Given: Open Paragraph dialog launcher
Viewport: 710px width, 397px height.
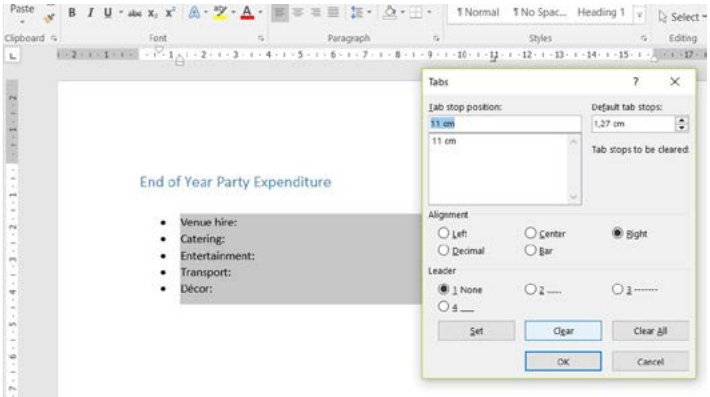Looking at the screenshot, I should [x=436, y=38].
